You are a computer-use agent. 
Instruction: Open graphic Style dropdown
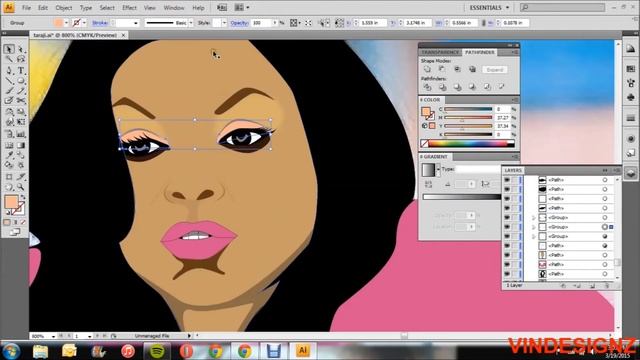click(x=224, y=23)
